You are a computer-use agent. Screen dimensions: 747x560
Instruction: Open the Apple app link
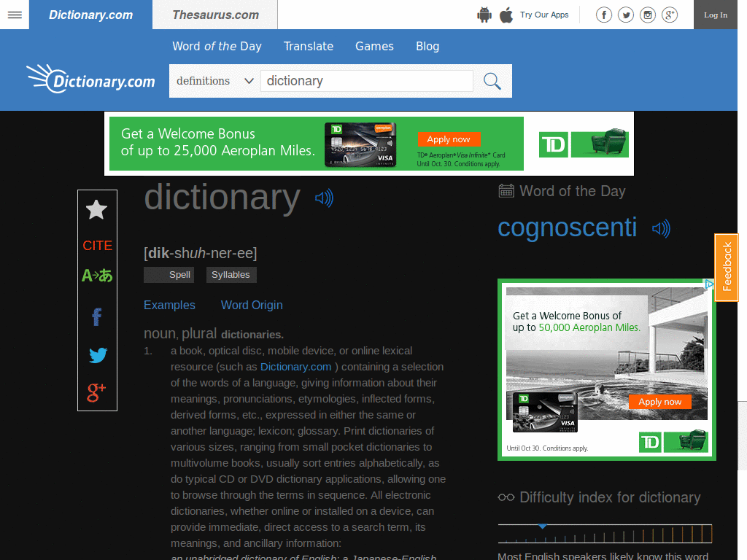pyautogui.click(x=506, y=15)
